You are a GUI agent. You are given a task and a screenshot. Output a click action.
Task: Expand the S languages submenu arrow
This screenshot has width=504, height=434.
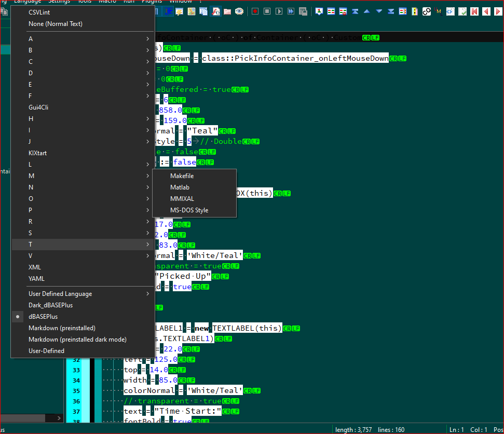147,233
